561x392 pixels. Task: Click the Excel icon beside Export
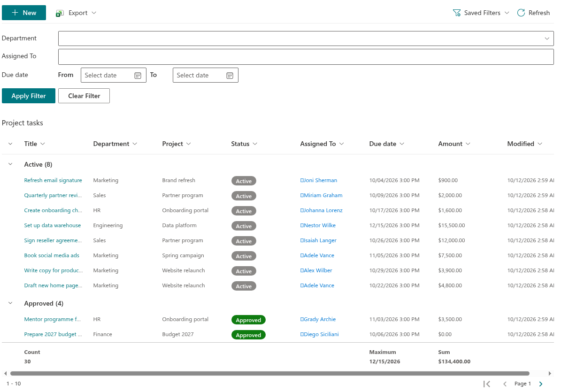coord(60,13)
